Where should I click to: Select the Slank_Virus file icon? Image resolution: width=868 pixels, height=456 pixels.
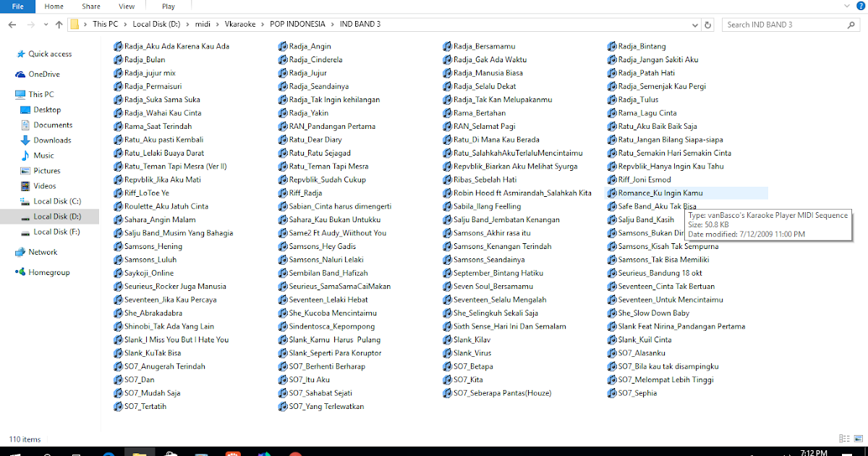(x=448, y=353)
